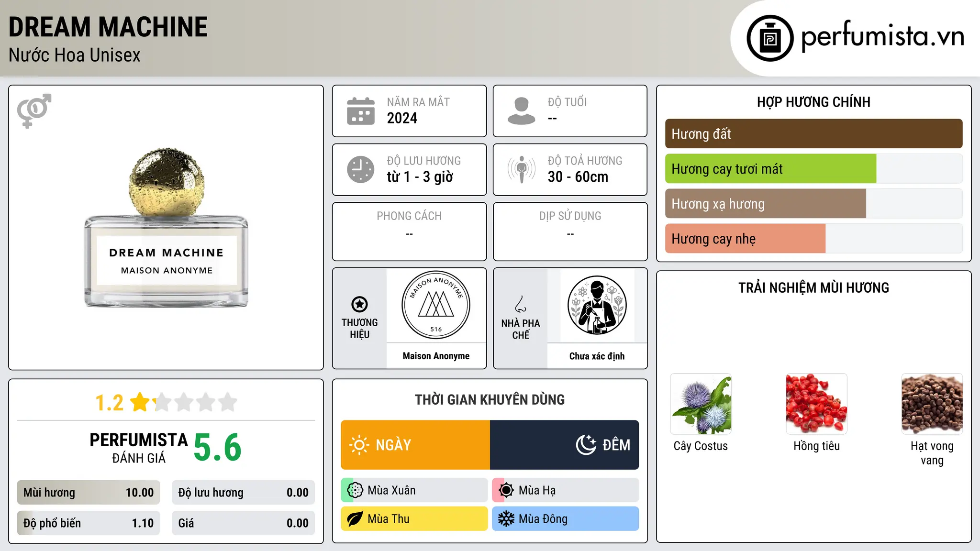Choose the Mùa Đông season bar
The width and height of the screenshot is (980, 551).
566,519
